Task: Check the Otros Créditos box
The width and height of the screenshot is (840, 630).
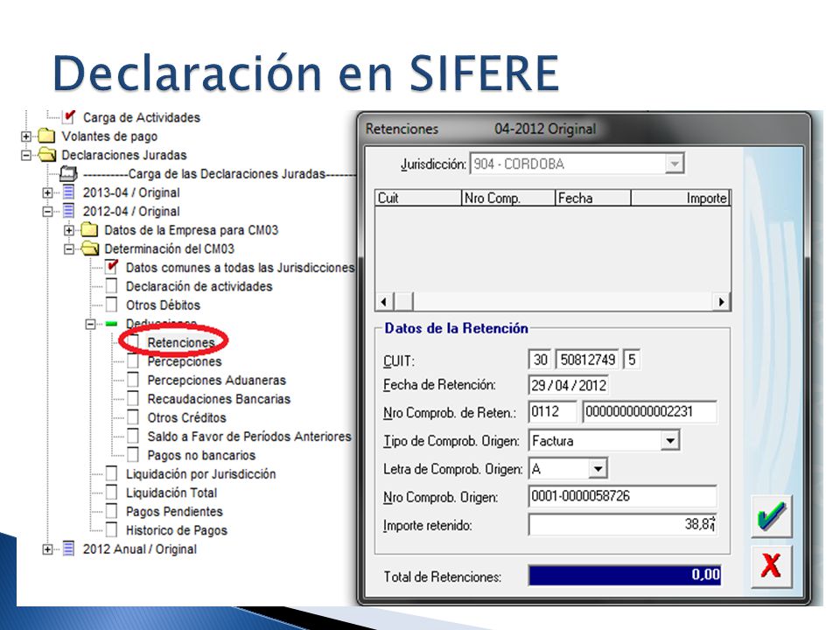Action: [x=133, y=417]
